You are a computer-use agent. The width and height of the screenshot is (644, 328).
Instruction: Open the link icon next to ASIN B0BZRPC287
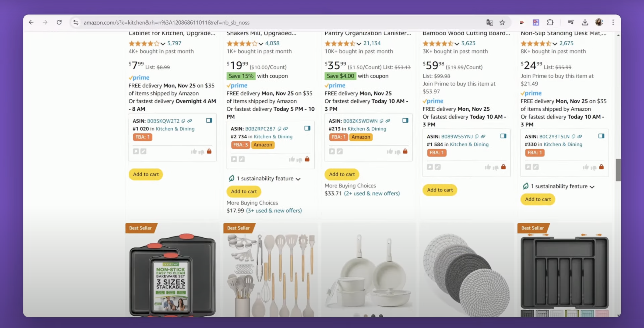(x=285, y=128)
